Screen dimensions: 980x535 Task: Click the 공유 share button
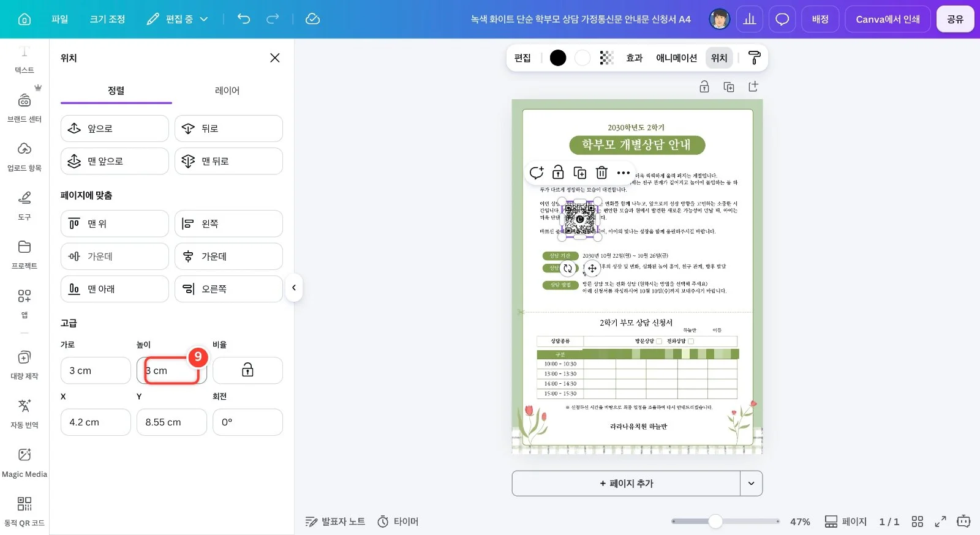click(x=955, y=20)
